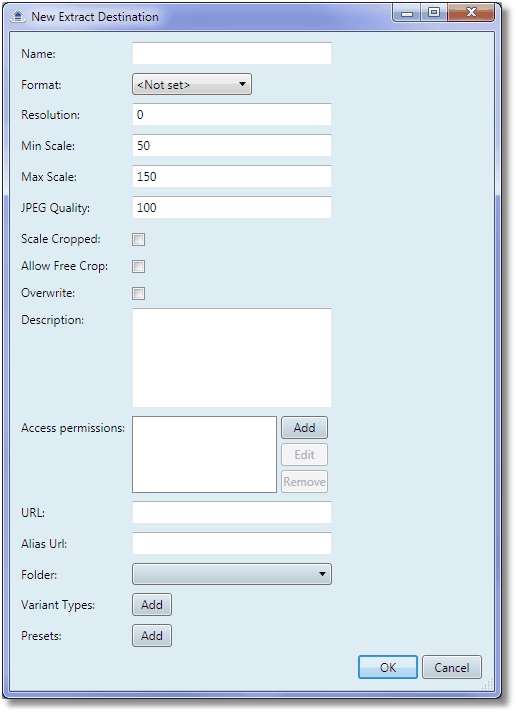Image resolution: width=516 pixels, height=713 pixels.
Task: Select the Resolution input field
Action: click(232, 115)
